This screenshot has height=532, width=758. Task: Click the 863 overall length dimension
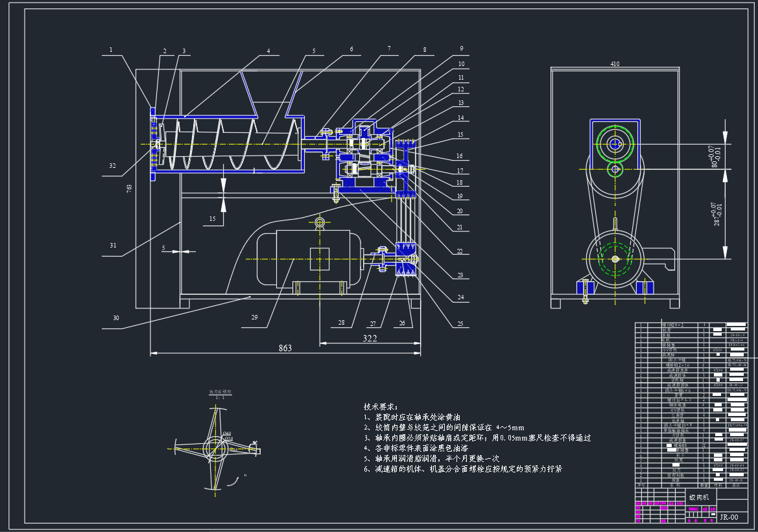coord(285,348)
